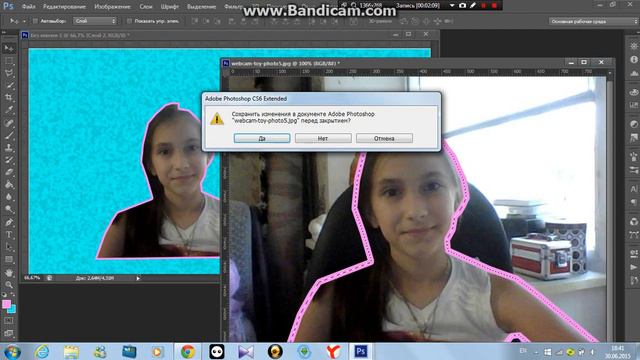This screenshot has width=640, height=360.
Task: Expand status bar info arrow in left document
Action: (138, 278)
